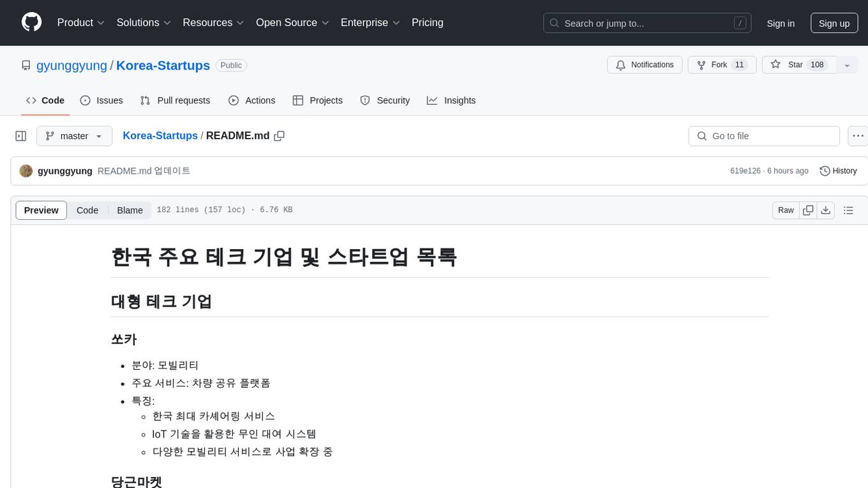
Task: Click the Notifications bell button
Action: click(645, 65)
